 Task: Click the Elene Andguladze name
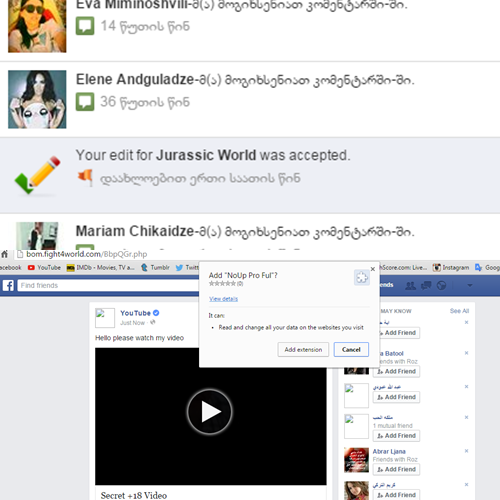135,80
